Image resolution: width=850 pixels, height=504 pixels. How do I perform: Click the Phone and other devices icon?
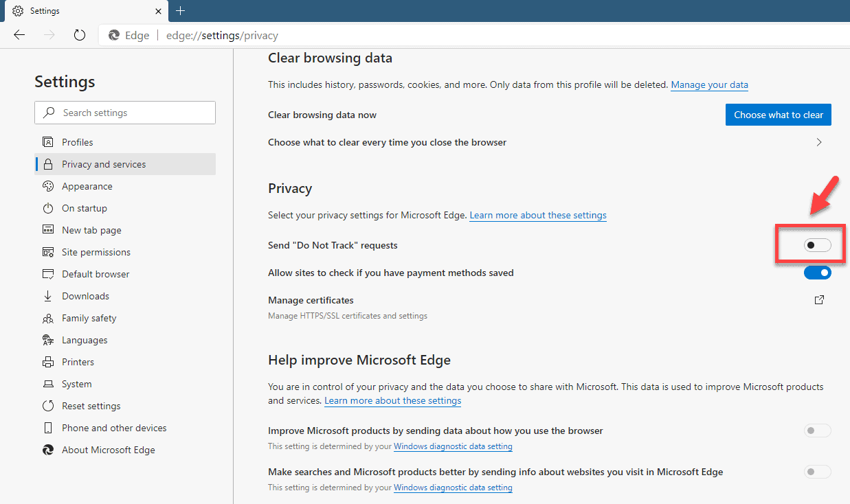[x=48, y=428]
